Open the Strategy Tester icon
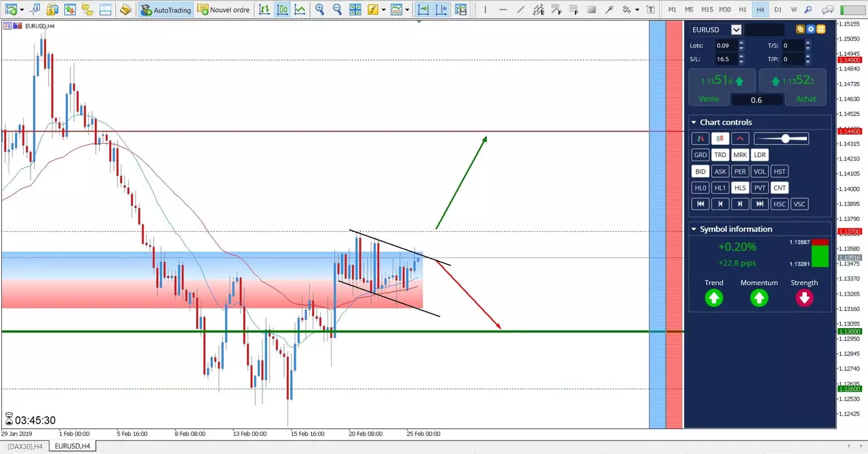 [125, 9]
